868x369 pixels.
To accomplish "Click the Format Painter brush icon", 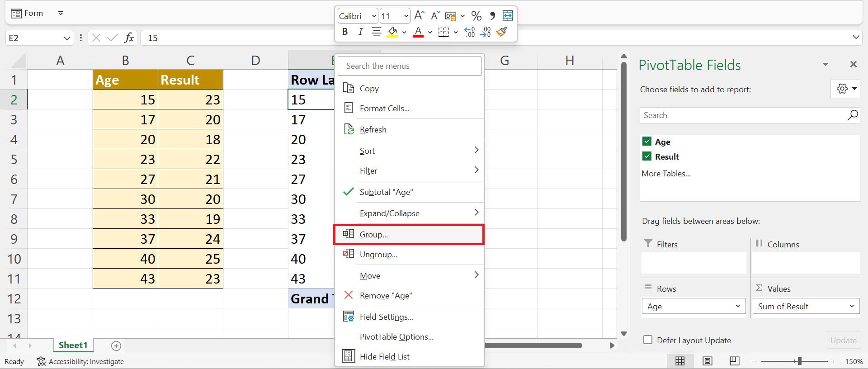I will pyautogui.click(x=501, y=32).
